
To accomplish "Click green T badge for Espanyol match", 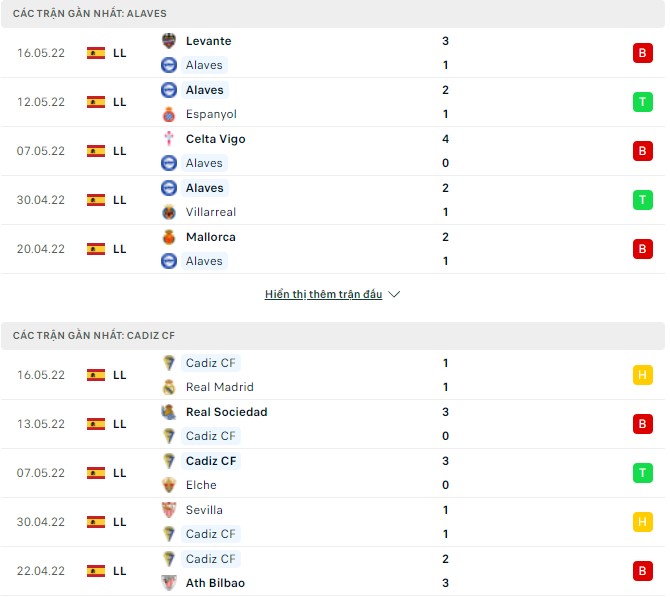I will click(x=642, y=102).
